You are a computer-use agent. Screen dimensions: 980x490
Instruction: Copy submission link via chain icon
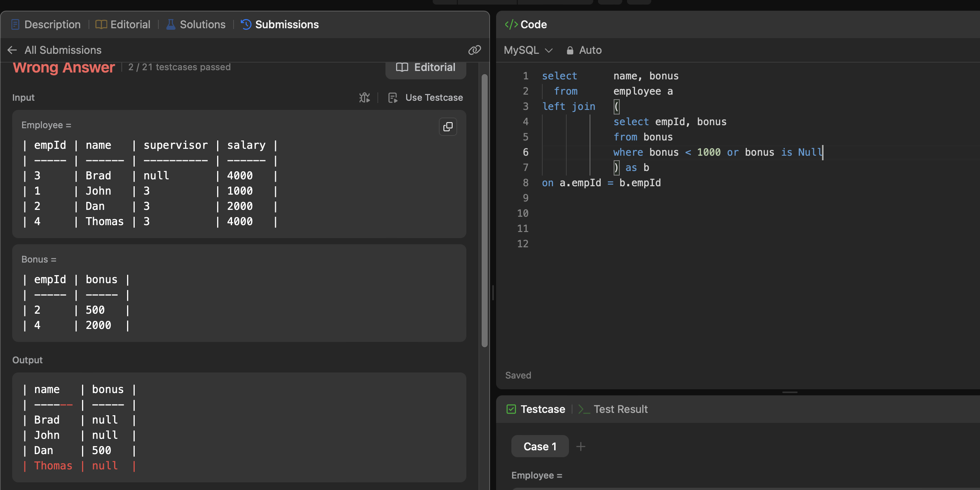coord(474,50)
